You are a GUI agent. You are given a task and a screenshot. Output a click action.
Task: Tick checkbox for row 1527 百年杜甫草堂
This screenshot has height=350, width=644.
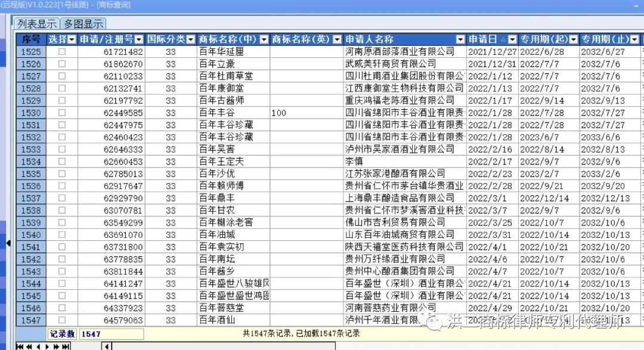[62, 76]
